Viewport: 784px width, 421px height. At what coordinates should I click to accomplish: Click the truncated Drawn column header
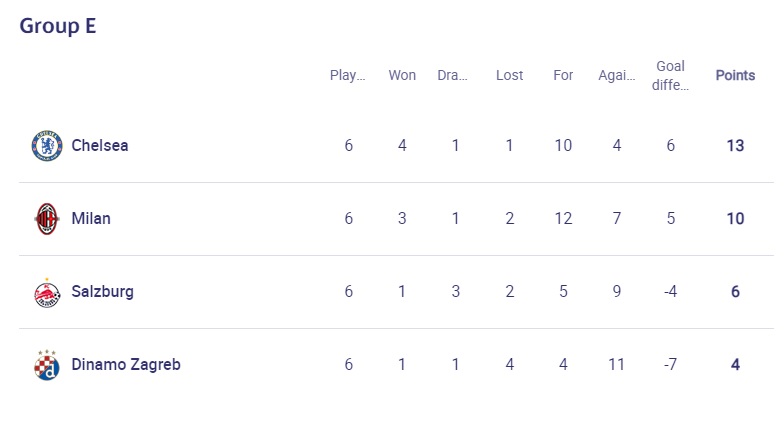click(452, 76)
